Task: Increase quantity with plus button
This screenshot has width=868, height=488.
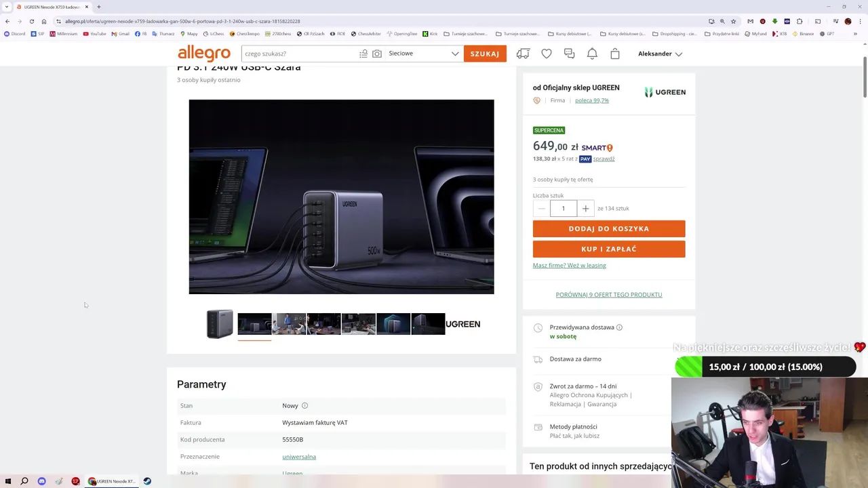Action: 585,209
